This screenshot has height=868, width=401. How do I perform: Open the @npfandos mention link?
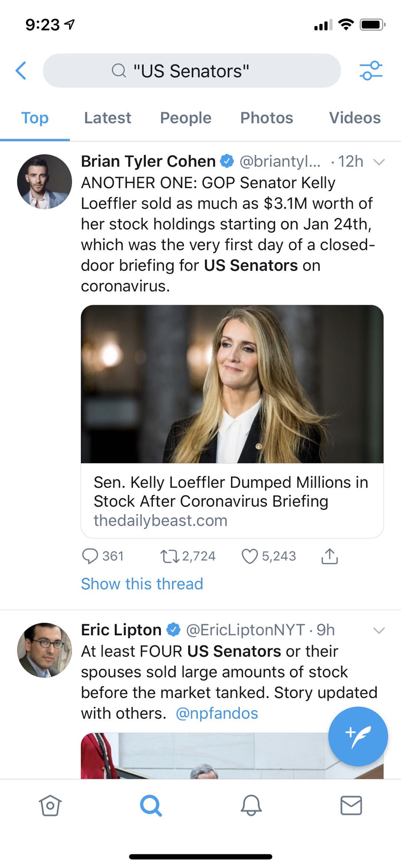(x=217, y=713)
